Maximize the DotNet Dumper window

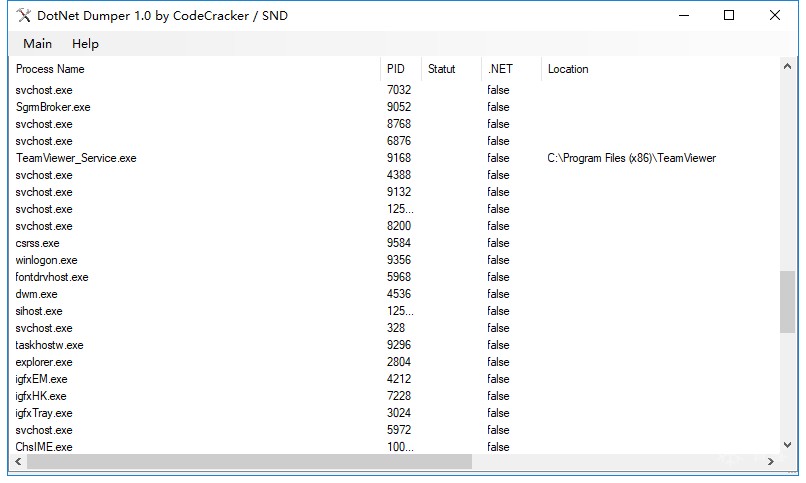[x=729, y=15]
